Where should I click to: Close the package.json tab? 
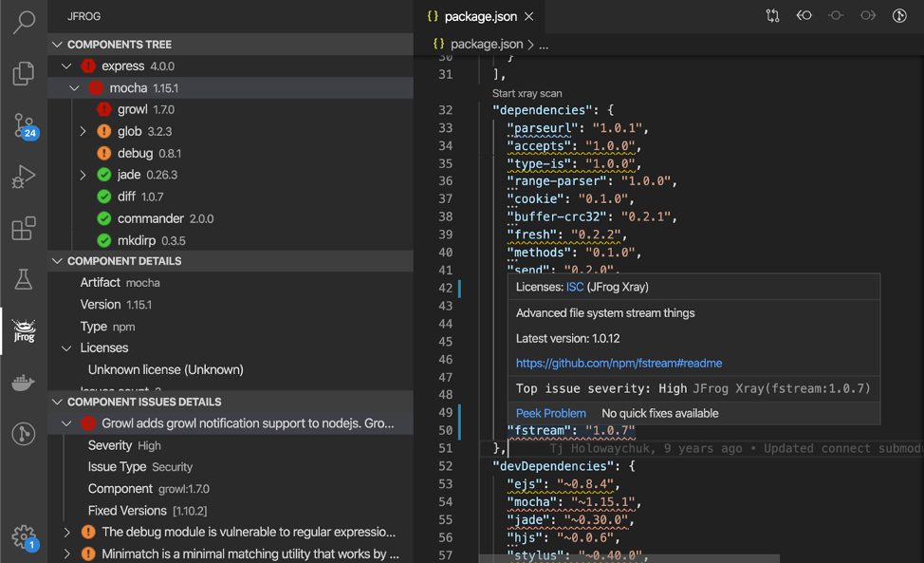tap(529, 16)
